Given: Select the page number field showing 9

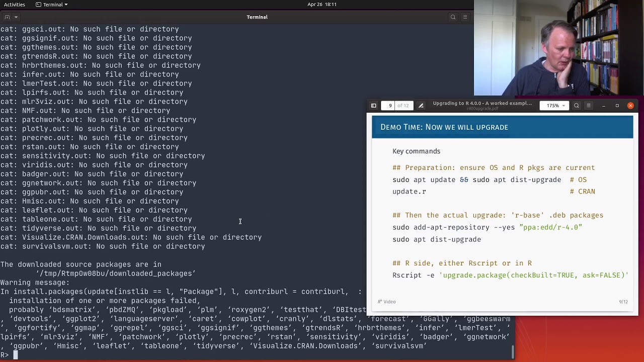Looking at the screenshot, I should (x=390, y=106).
